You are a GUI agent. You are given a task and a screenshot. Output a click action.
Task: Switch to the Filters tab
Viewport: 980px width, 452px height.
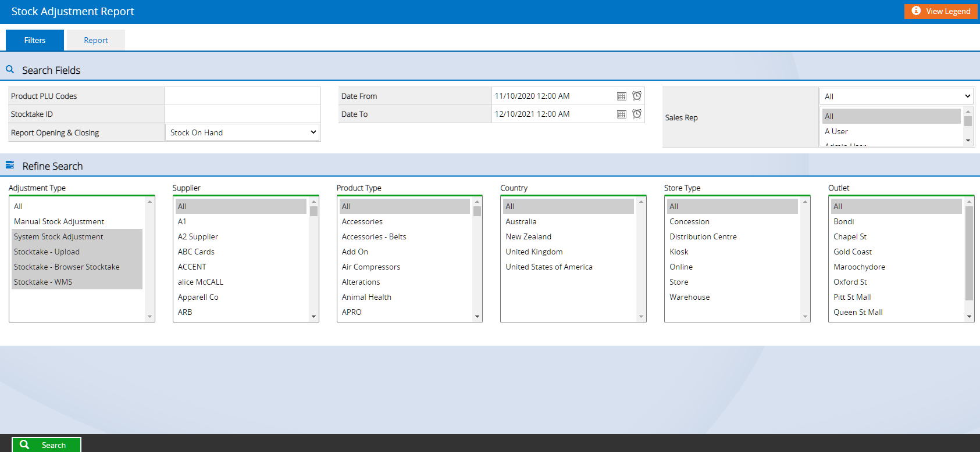35,40
